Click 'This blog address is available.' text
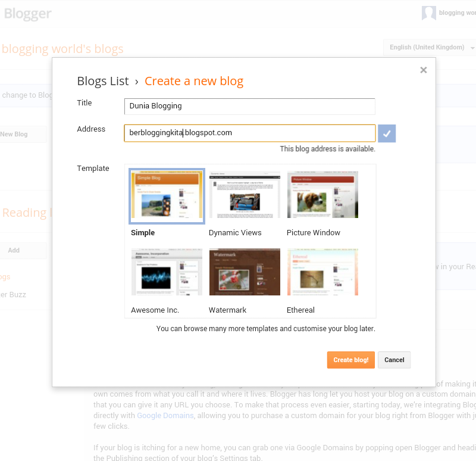Image resolution: width=476 pixels, height=461 pixels. 327,149
